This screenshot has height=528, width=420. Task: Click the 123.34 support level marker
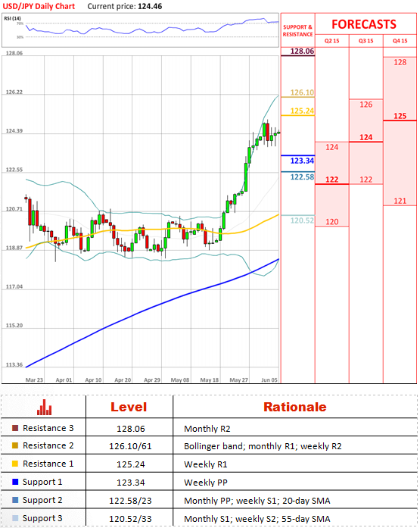click(x=302, y=161)
